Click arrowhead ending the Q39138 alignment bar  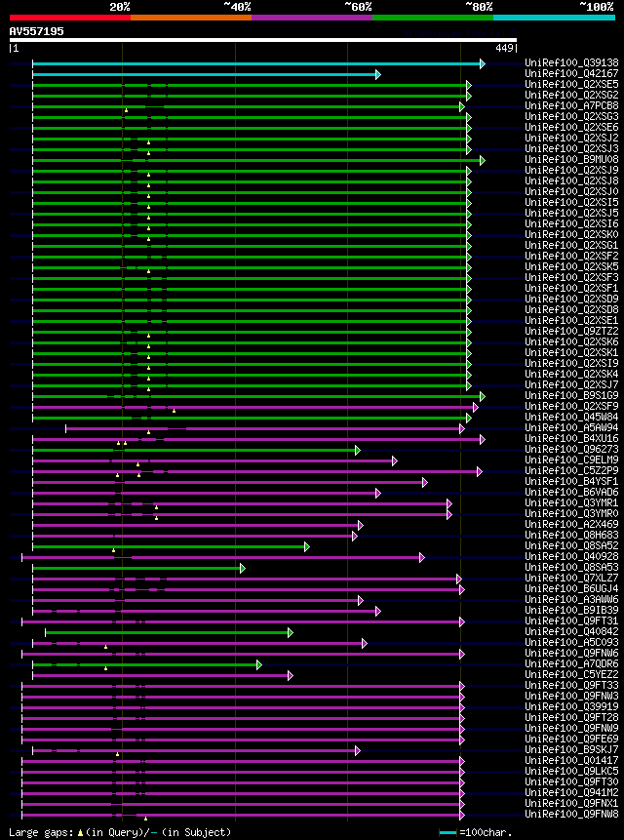coord(483,63)
